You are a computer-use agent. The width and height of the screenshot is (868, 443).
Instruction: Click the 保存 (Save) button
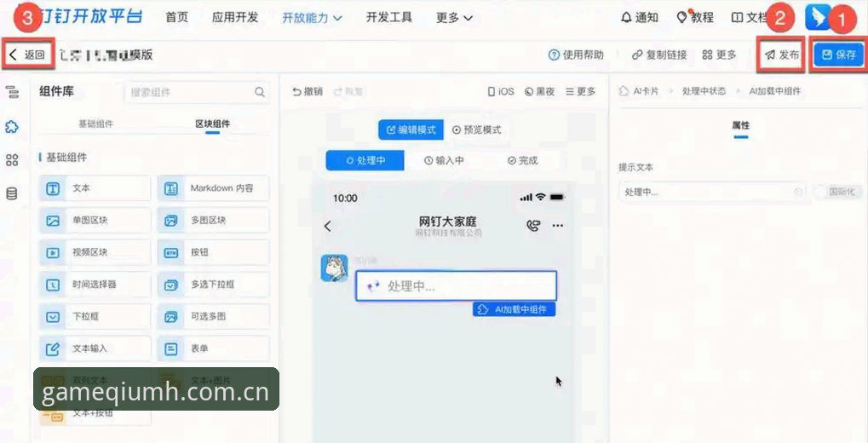[839, 55]
